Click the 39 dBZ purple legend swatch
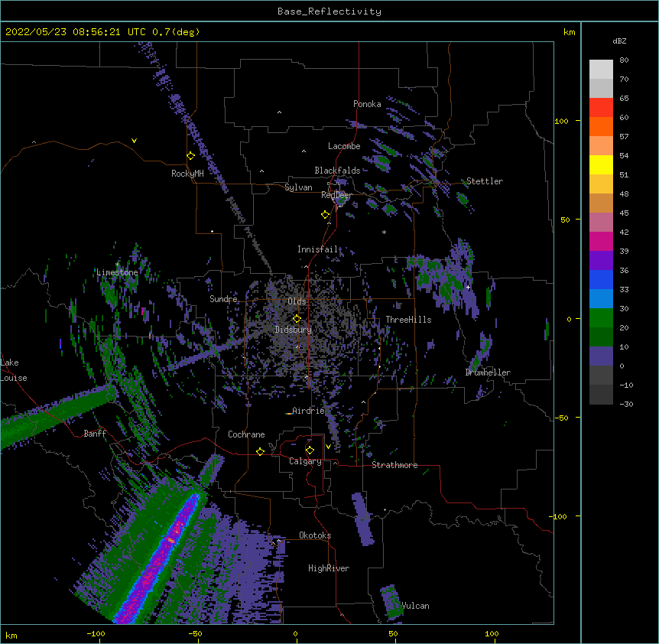This screenshot has height=644, width=659. pos(601,260)
